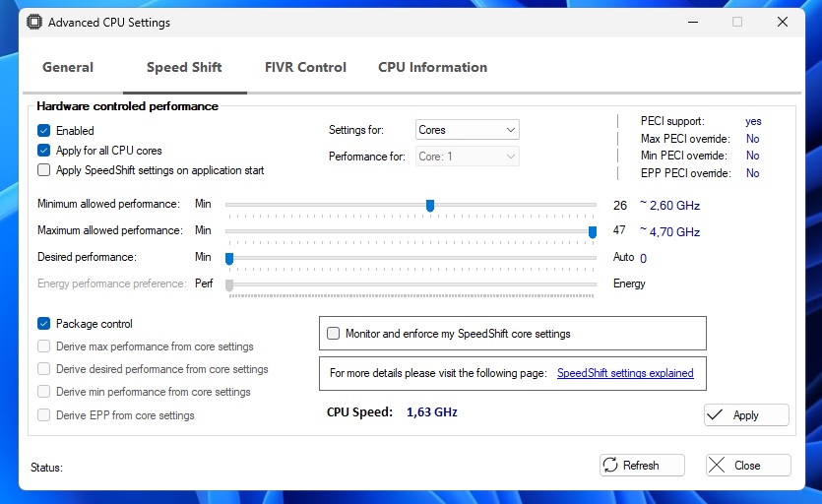Viewport: 822px width, 504px height.
Task: Click the Minimum allowed performance slider handle
Action: point(430,206)
